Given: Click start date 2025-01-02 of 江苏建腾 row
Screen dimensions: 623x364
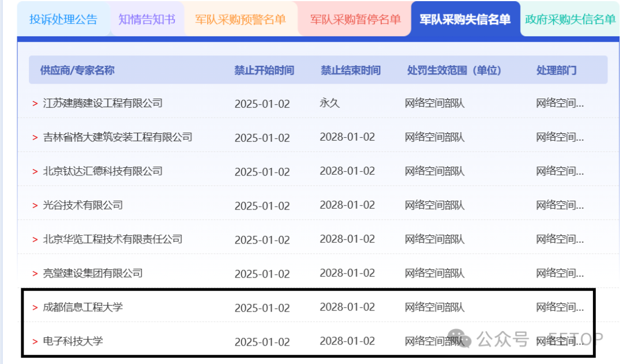Looking at the screenshot, I should pyautogui.click(x=262, y=104).
